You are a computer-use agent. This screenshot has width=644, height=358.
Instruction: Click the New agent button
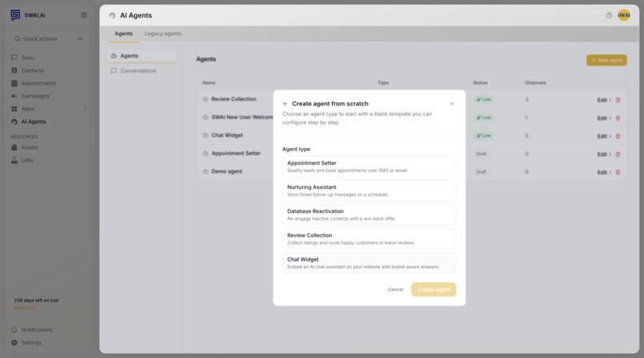tap(606, 60)
